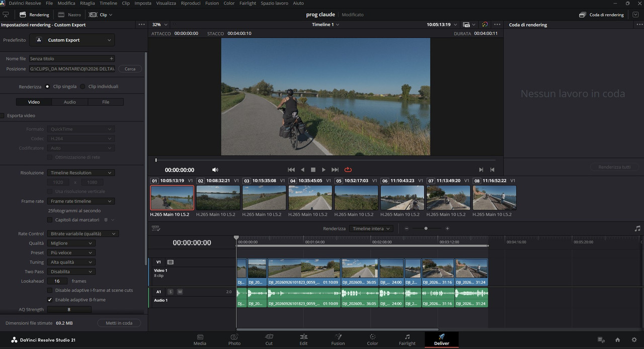
Task: Open the Cut page icon
Action: 269,339
